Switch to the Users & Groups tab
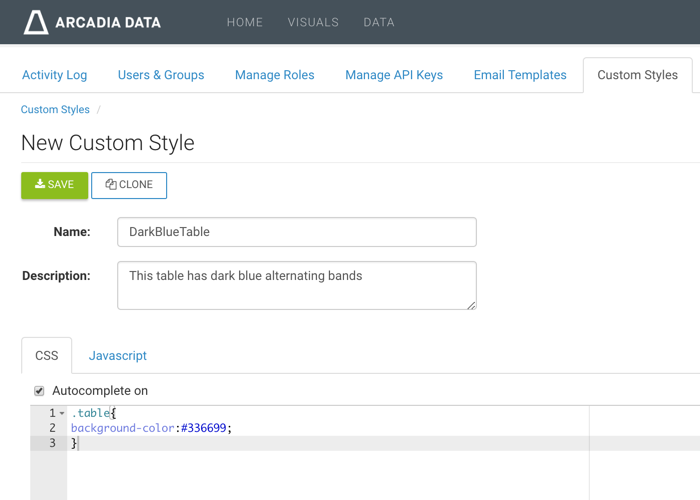This screenshot has width=700, height=500. tap(161, 75)
